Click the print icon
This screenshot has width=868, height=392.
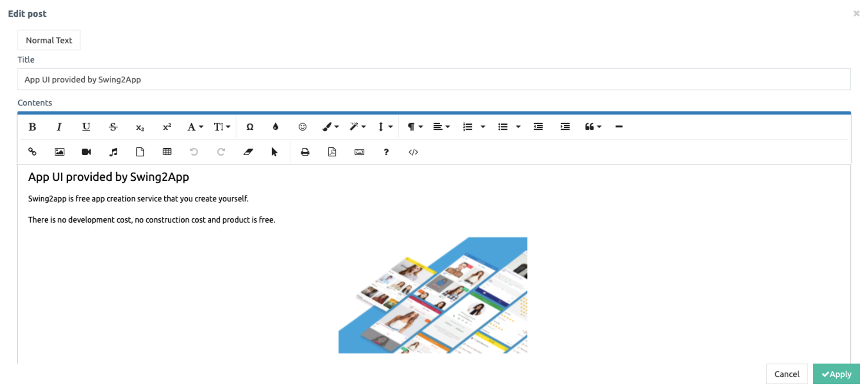point(305,152)
